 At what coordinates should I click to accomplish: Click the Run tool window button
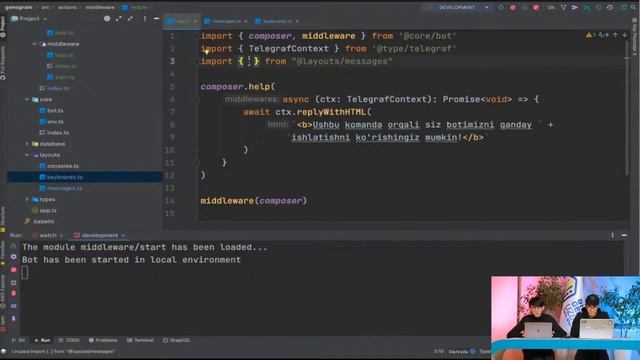(42, 340)
